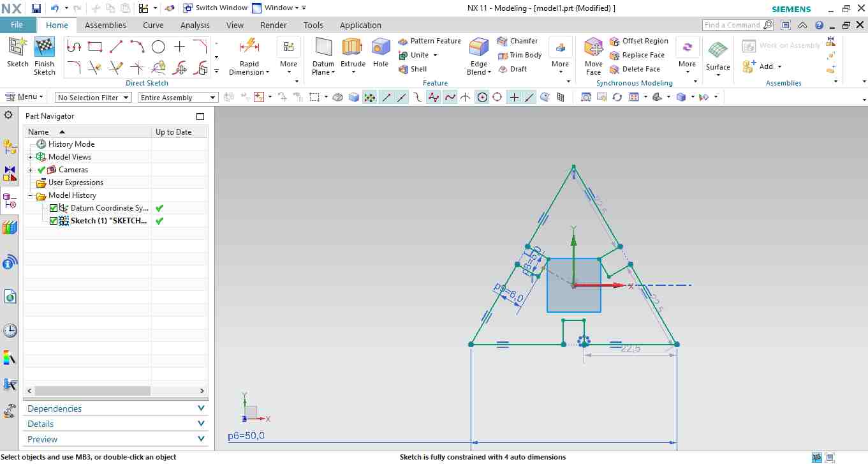
Task: Select the Circle sketch tool
Action: (x=158, y=47)
